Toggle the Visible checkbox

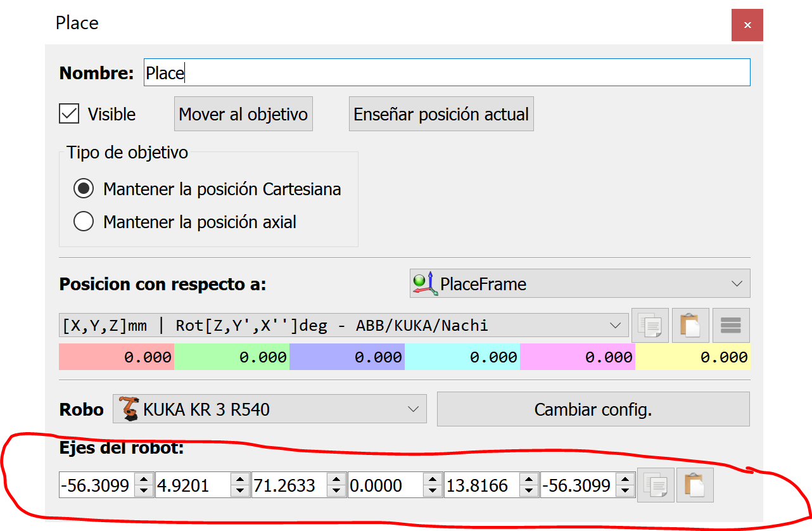[x=69, y=114]
